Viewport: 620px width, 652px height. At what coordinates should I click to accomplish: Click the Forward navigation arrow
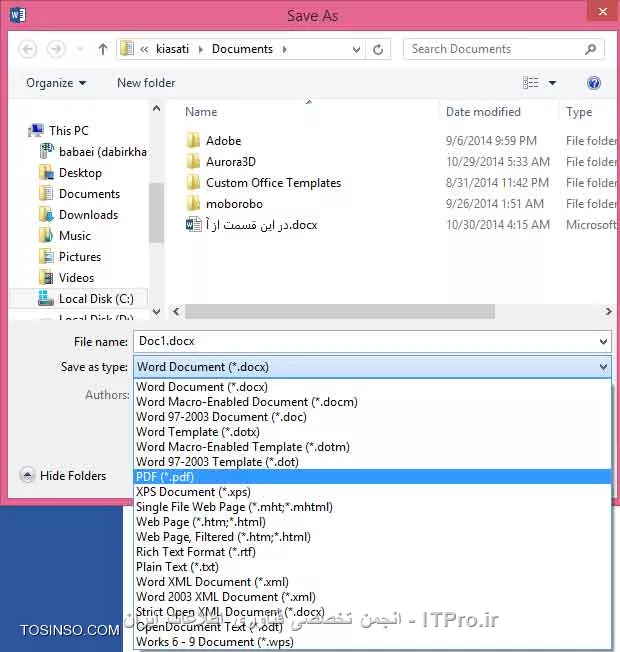point(56,49)
